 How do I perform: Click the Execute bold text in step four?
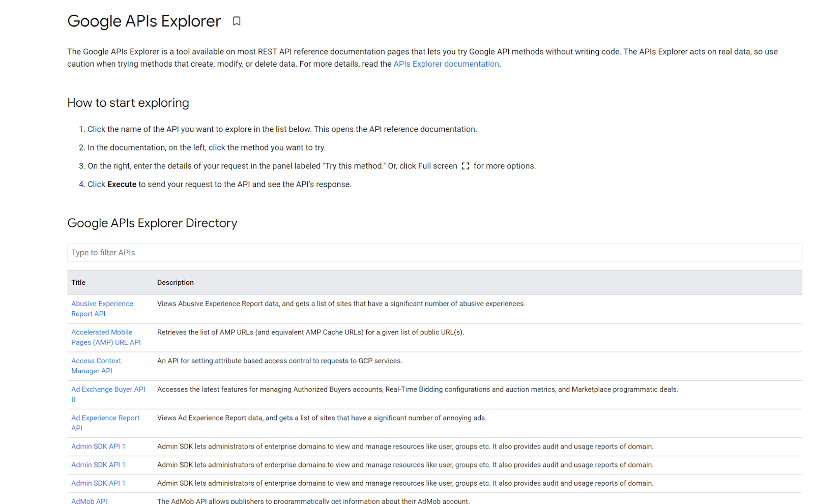[x=121, y=184]
